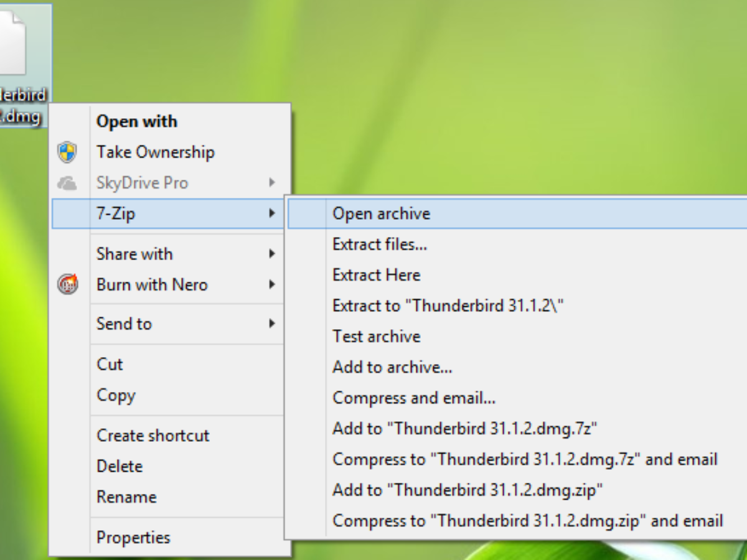Image resolution: width=747 pixels, height=560 pixels.
Task: Expand the SkyDrive Pro submenu arrow
Action: (271, 183)
